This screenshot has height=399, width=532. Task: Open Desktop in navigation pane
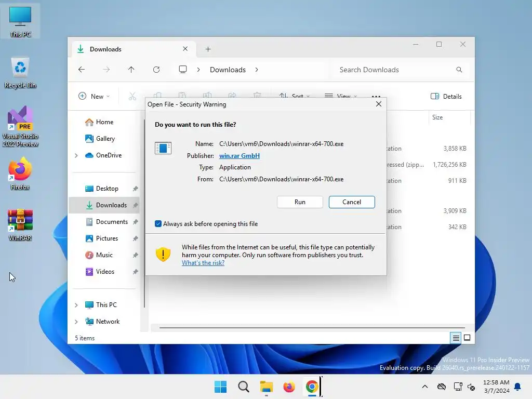pyautogui.click(x=104, y=188)
